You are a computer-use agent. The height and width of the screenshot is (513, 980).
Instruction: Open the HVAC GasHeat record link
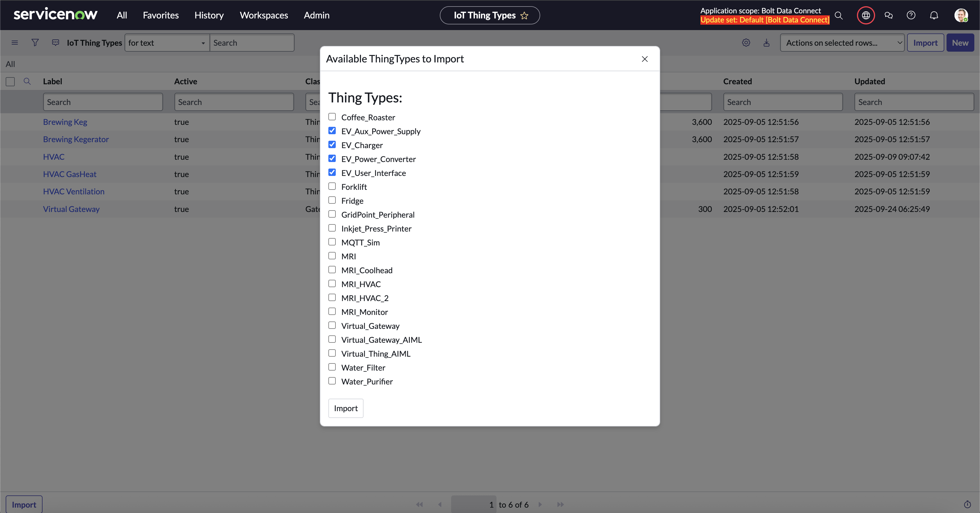tap(70, 174)
